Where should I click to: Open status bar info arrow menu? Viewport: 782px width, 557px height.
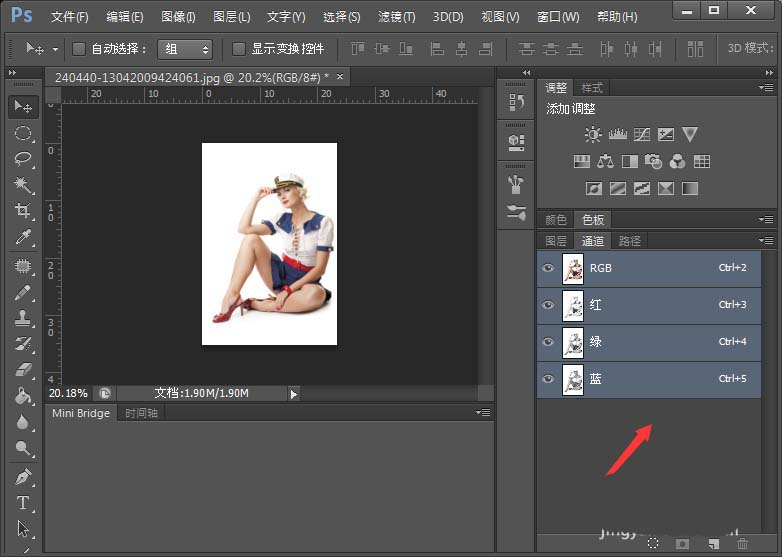294,394
